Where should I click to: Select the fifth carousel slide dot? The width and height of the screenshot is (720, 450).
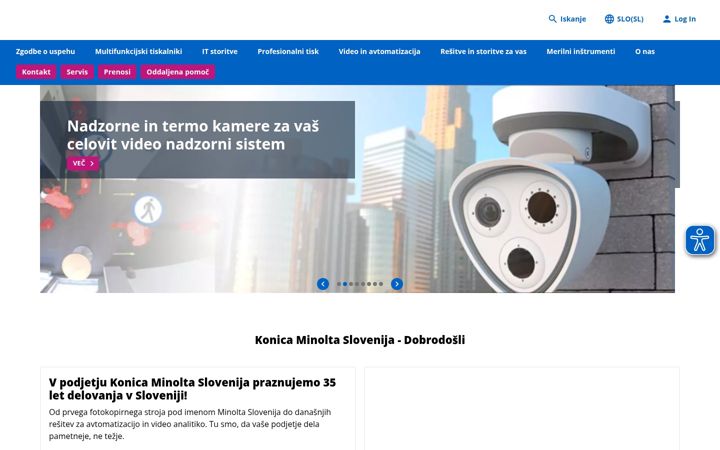(x=363, y=284)
